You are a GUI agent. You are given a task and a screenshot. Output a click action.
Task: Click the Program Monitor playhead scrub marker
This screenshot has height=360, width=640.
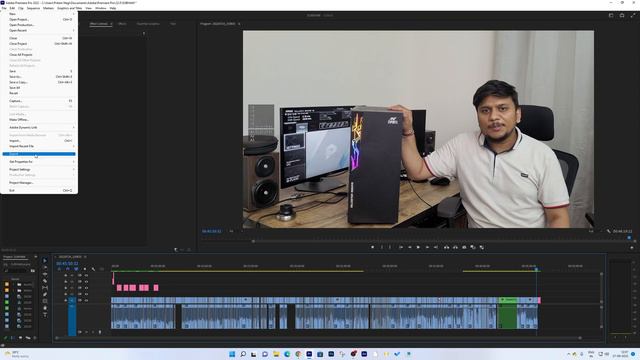(x=629, y=238)
